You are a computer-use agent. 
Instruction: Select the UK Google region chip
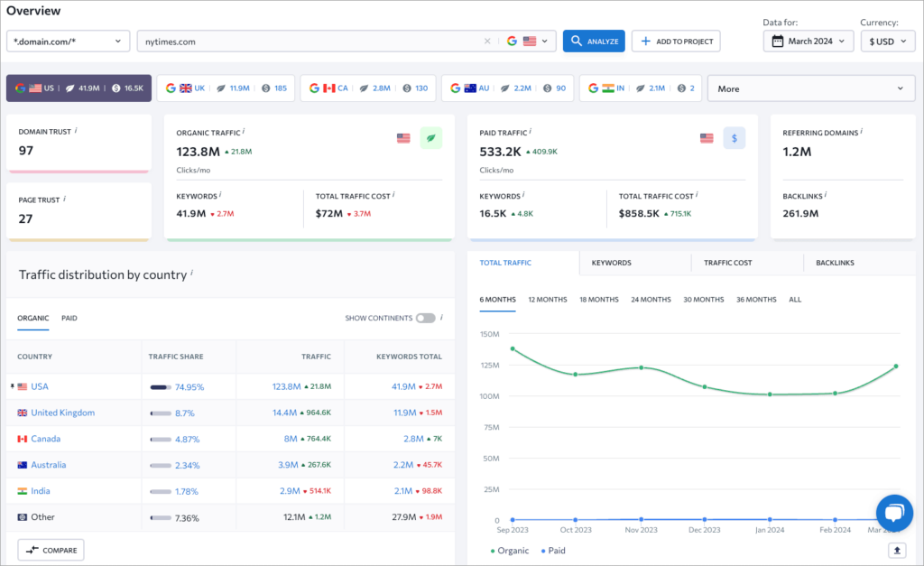tap(226, 88)
